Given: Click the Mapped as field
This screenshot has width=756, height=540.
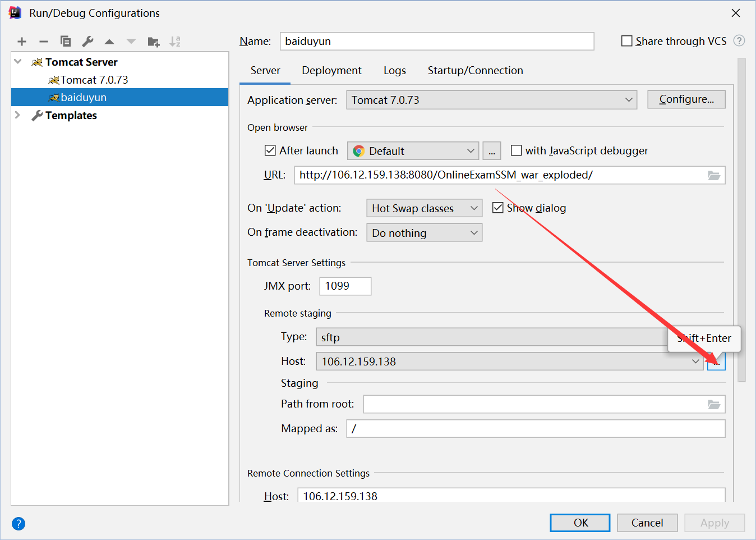Looking at the screenshot, I should 536,429.
